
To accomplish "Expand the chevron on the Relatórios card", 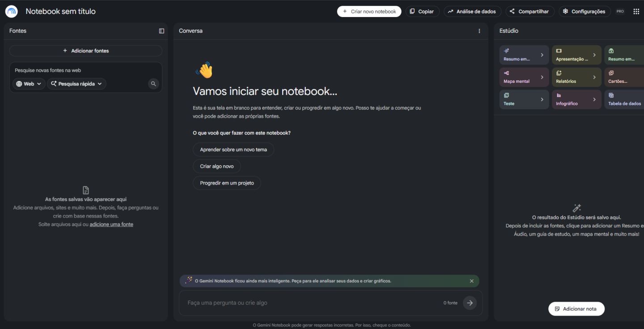I will tap(594, 77).
